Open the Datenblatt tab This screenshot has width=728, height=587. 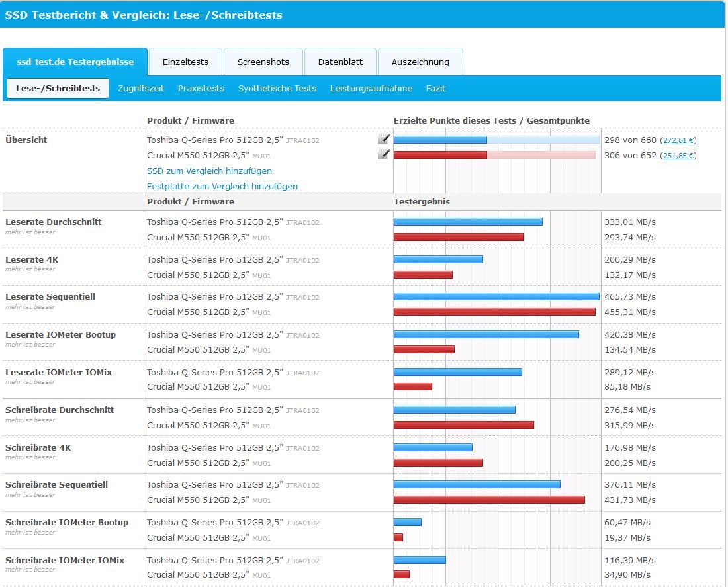coord(340,62)
